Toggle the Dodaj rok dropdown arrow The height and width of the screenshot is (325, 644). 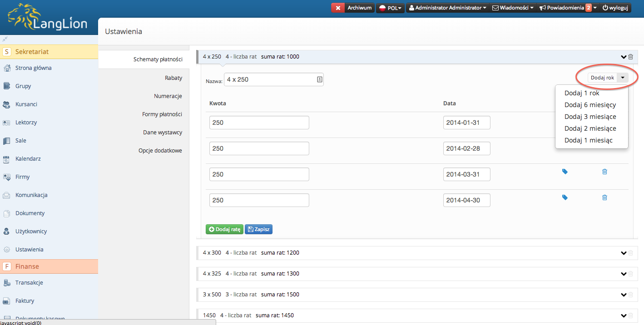[623, 78]
